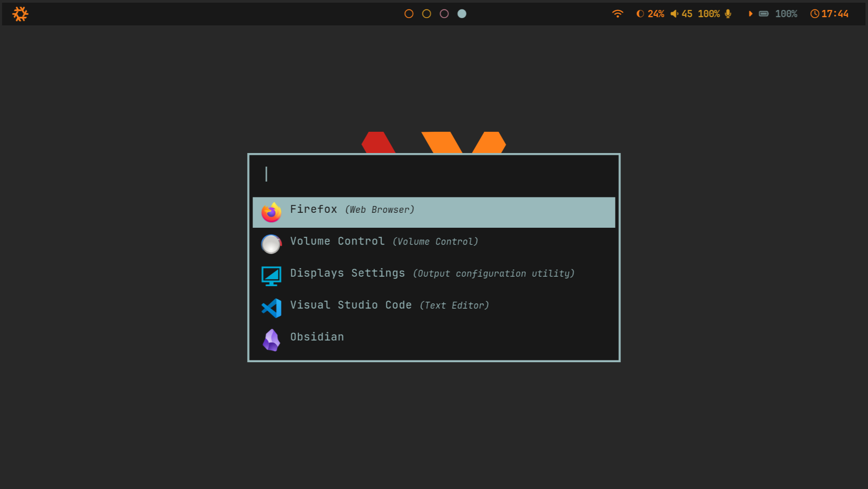
Task: Launch Firefox from the highlighted entry
Action: click(x=434, y=212)
